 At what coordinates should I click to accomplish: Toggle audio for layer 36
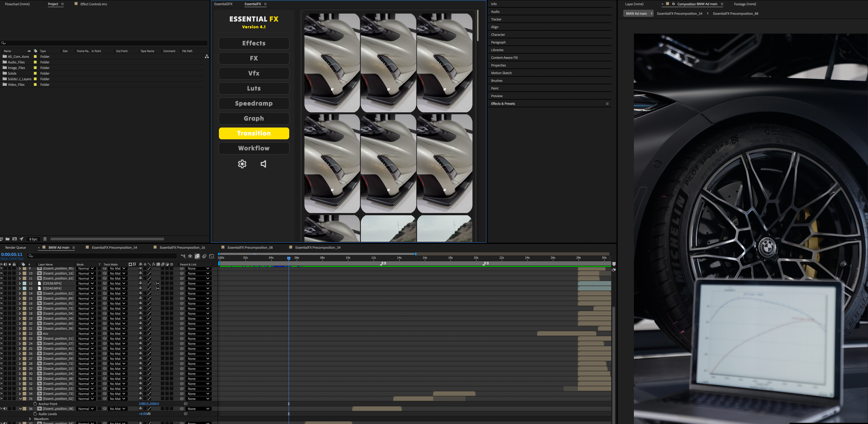coord(5,409)
